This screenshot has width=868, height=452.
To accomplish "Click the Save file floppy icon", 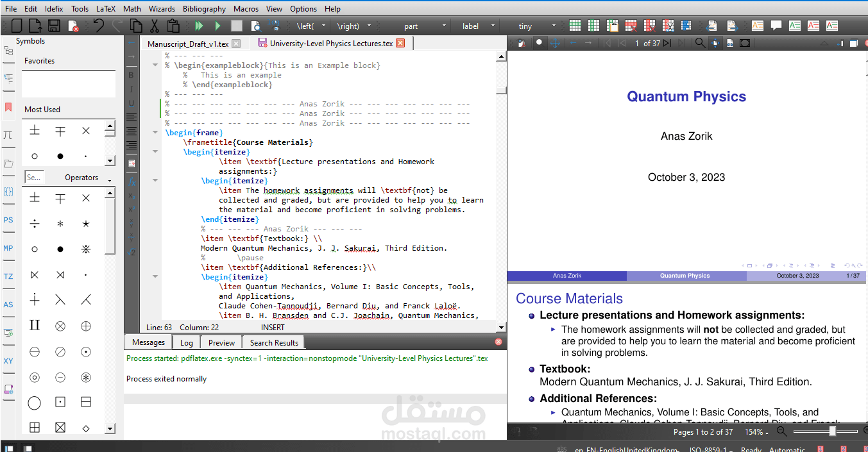I will pos(55,26).
